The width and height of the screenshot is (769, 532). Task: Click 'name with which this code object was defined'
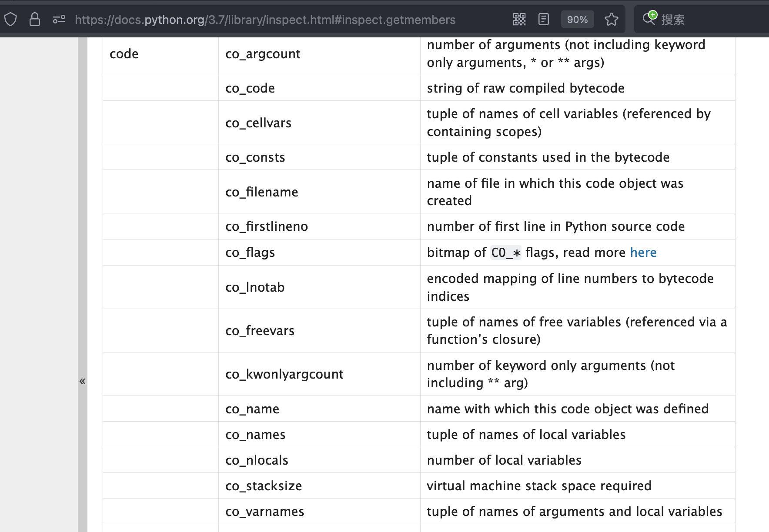pyautogui.click(x=568, y=409)
